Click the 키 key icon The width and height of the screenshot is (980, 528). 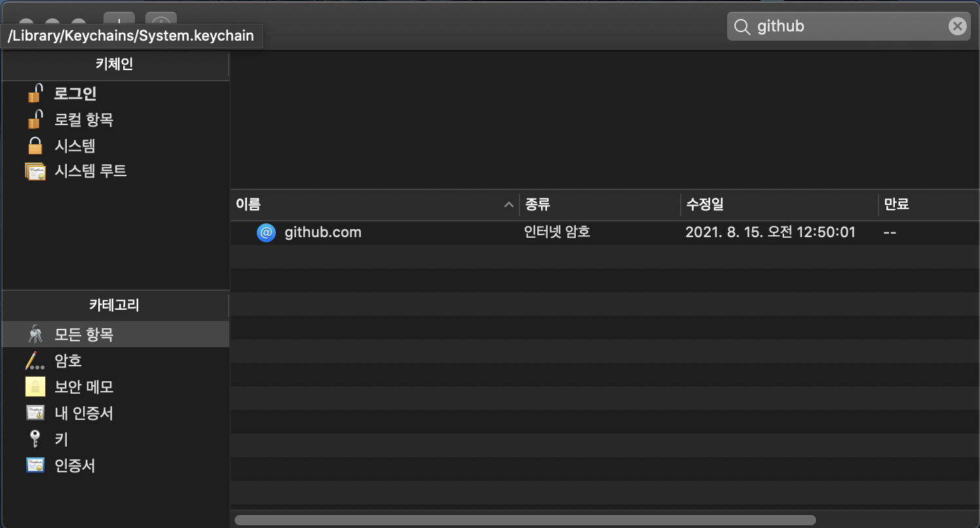pyautogui.click(x=35, y=439)
